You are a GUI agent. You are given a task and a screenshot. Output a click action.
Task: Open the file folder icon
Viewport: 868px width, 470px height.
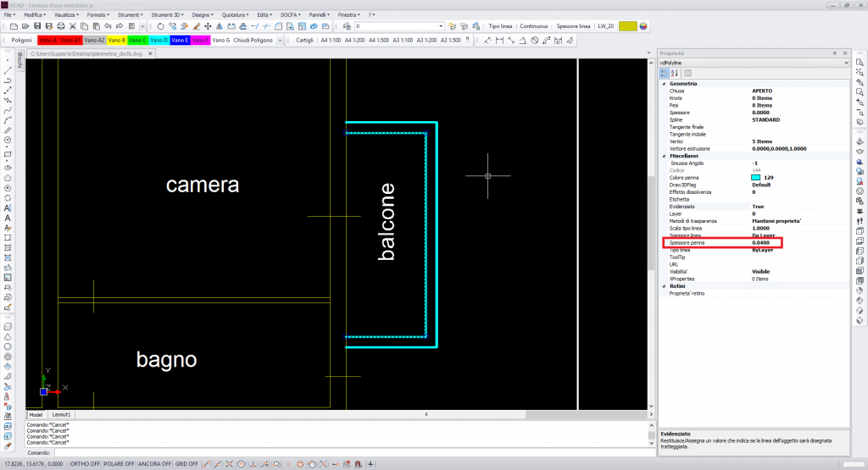25,26
